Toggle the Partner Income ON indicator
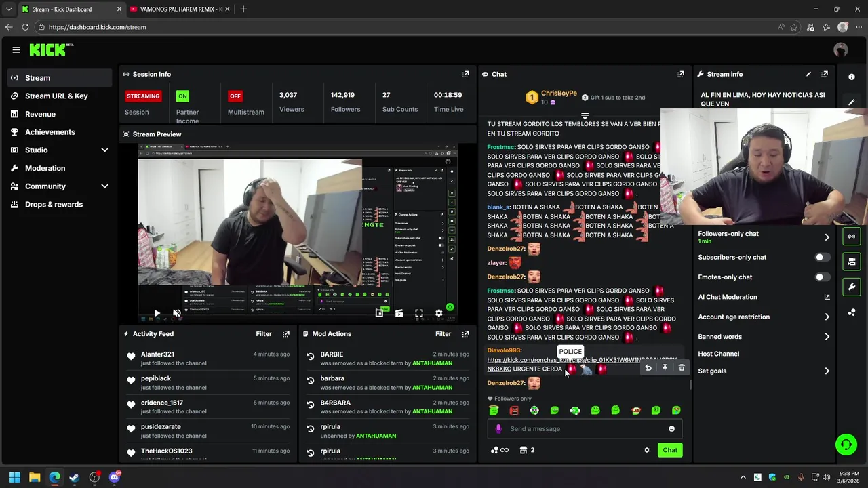Screen dimensions: 868x488 pyautogui.click(x=182, y=96)
